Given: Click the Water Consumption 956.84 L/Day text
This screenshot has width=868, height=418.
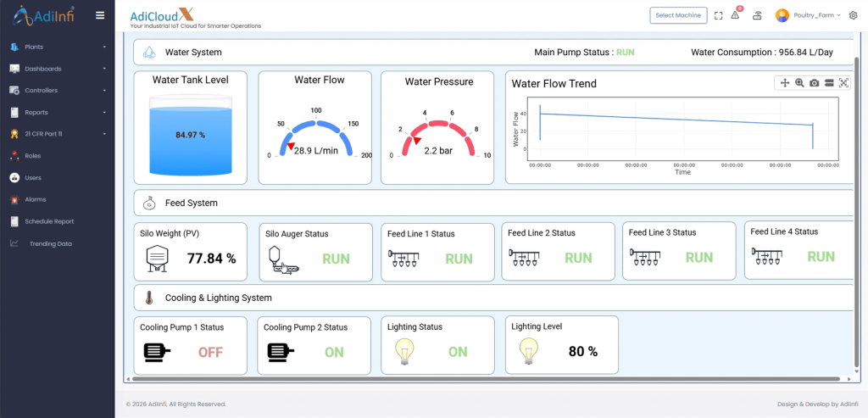Looking at the screenshot, I should click(x=762, y=53).
